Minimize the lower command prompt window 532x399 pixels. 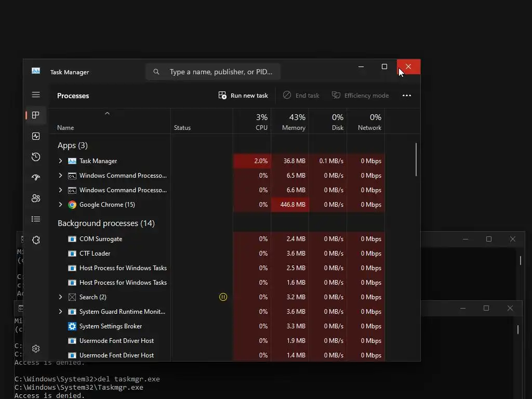pos(463,309)
